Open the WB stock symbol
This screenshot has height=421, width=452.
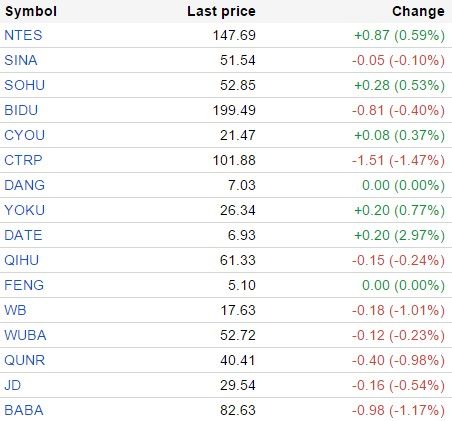tap(15, 310)
